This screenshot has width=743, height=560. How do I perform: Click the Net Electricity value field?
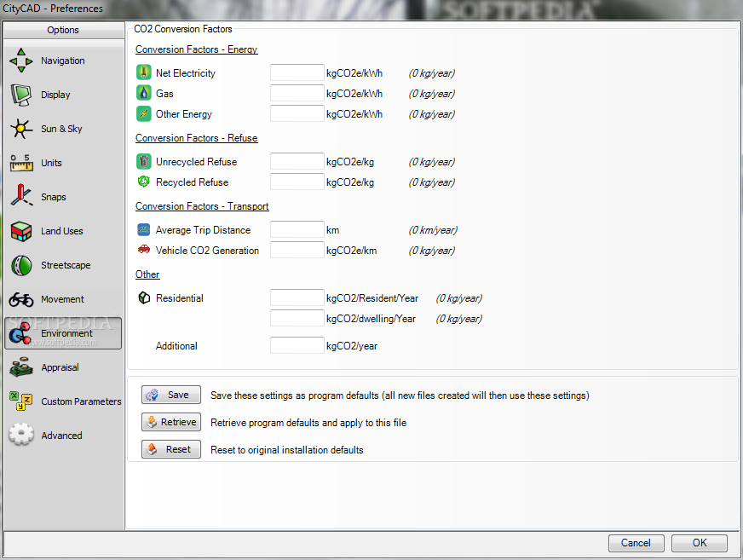pyautogui.click(x=297, y=72)
